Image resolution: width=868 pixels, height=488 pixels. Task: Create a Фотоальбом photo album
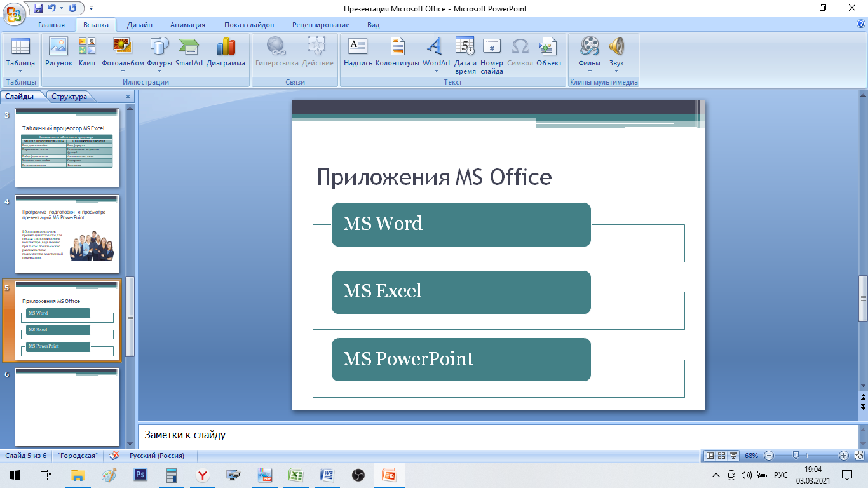coord(123,52)
